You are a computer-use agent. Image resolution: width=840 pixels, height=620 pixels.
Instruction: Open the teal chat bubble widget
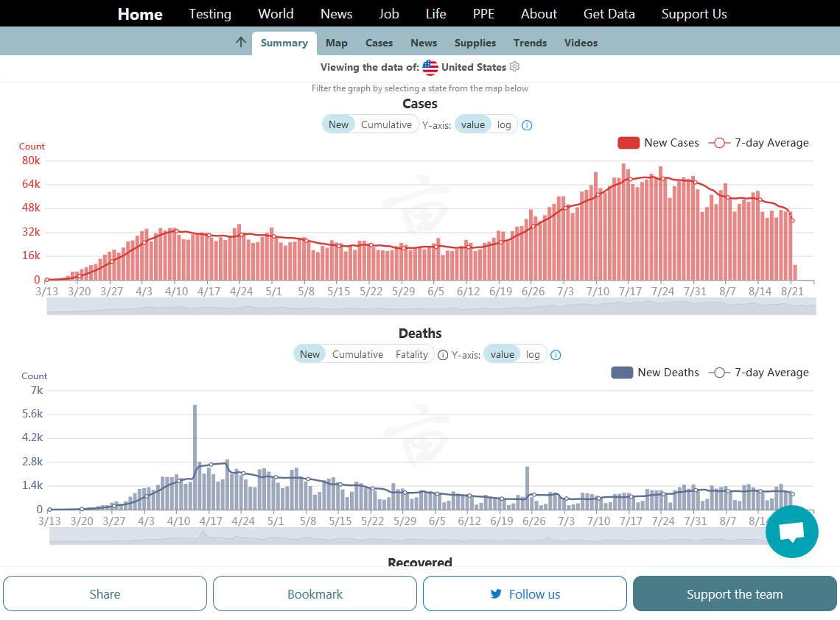tap(791, 531)
